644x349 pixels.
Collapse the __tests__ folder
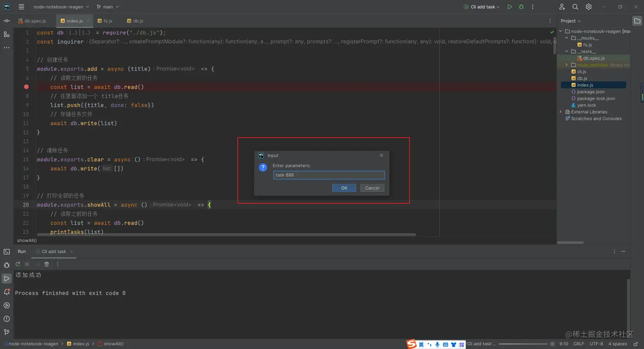(567, 52)
